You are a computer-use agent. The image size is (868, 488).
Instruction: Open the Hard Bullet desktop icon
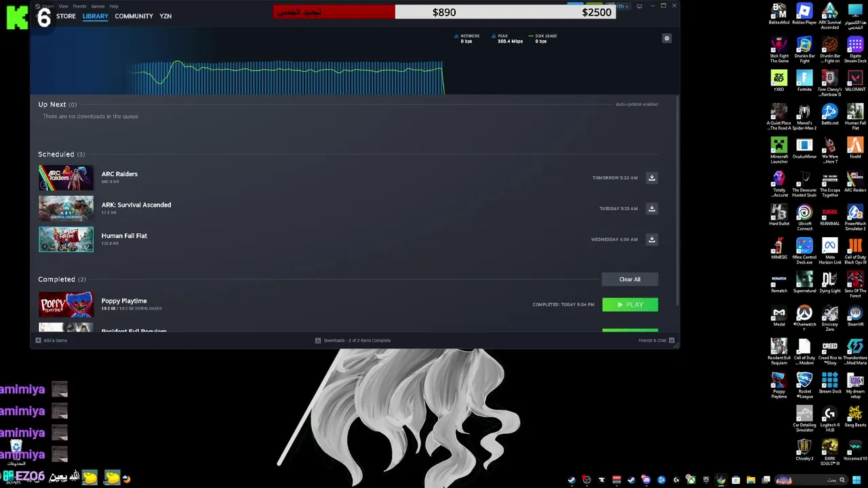coord(779,216)
